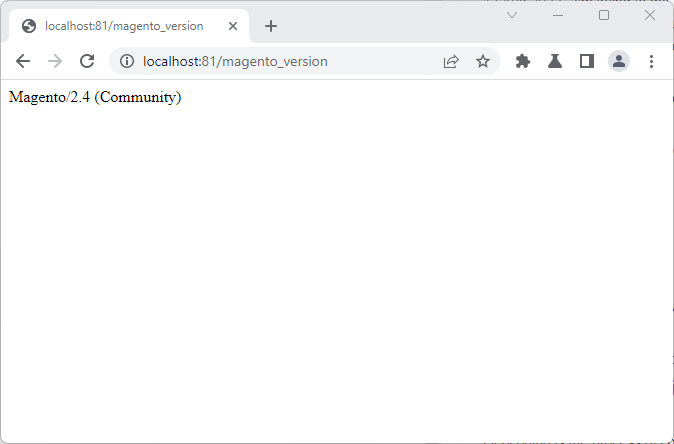The height and width of the screenshot is (444, 674).
Task: Maximize the browser window
Action: point(604,15)
